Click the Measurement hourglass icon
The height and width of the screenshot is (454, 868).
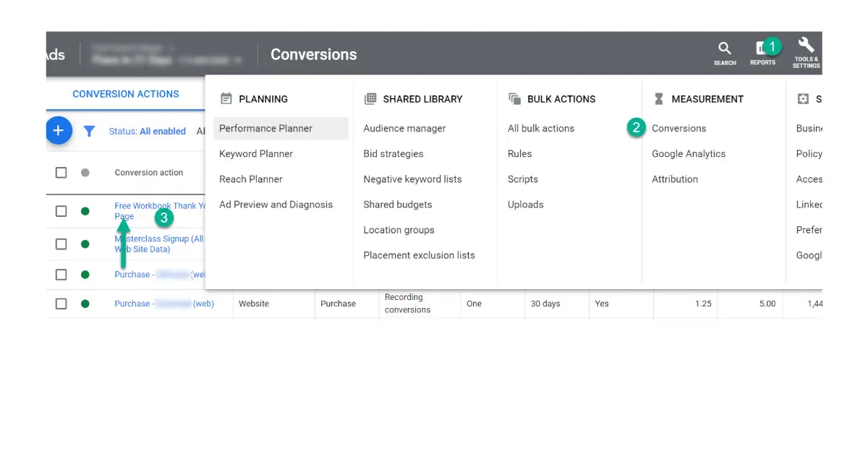point(659,99)
